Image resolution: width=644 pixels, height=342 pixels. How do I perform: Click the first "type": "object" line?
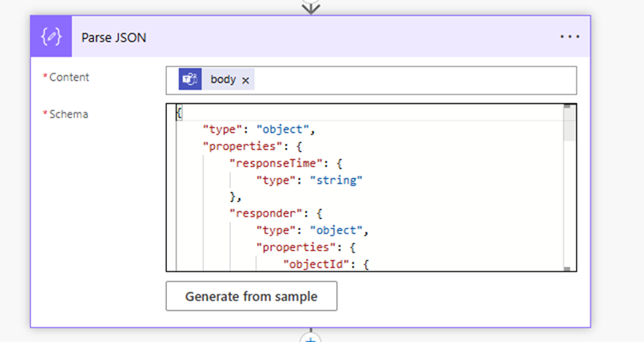pyautogui.click(x=259, y=129)
